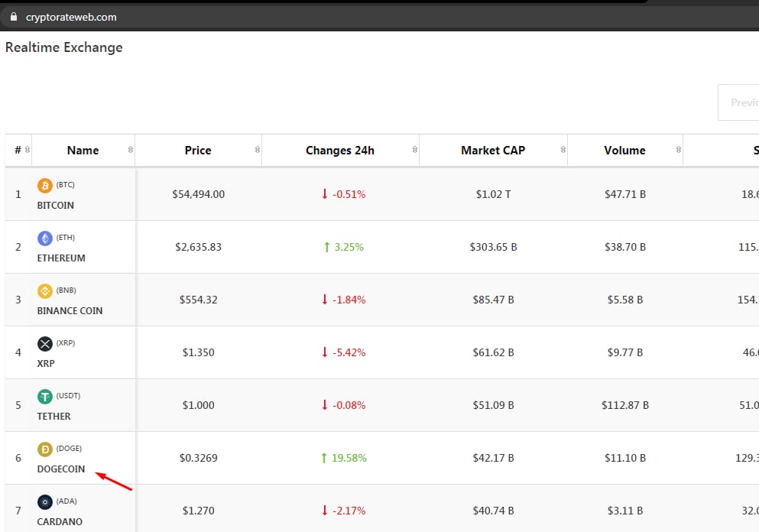This screenshot has width=759, height=532.
Task: Click the Realtime Exchange heading
Action: [64, 47]
